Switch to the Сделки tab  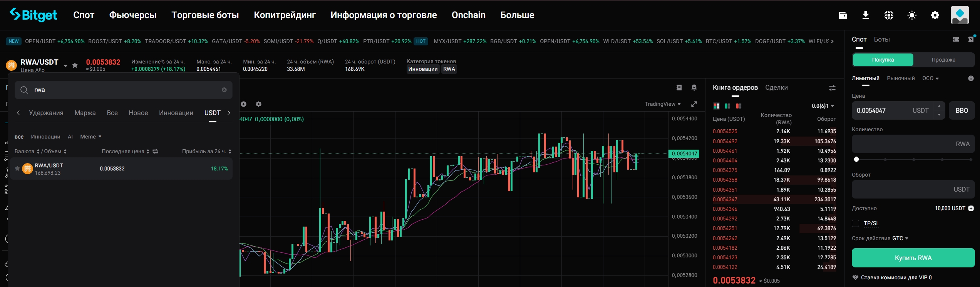coord(776,88)
